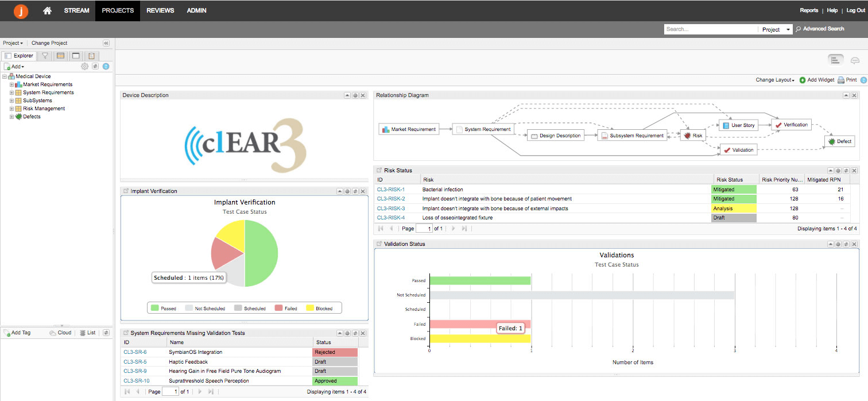This screenshot has width=868, height=401.
Task: Click the green Add Widget icon
Action: 803,80
